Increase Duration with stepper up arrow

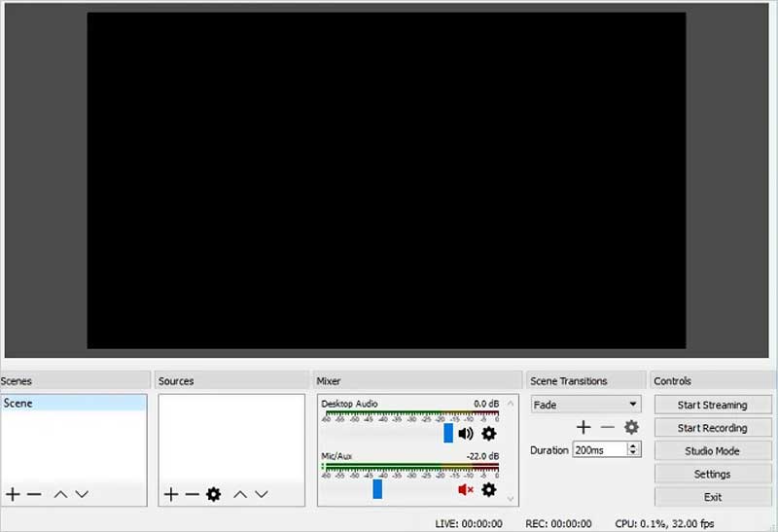pos(634,446)
